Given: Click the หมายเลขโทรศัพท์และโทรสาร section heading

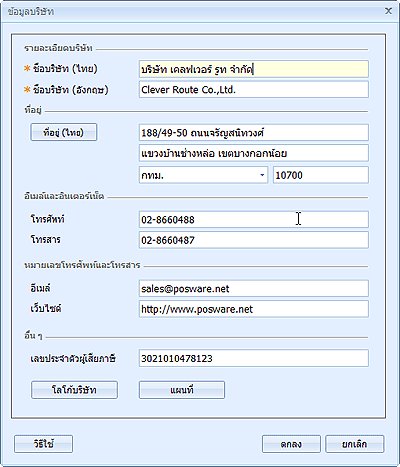Looking at the screenshot, I should coord(82,265).
